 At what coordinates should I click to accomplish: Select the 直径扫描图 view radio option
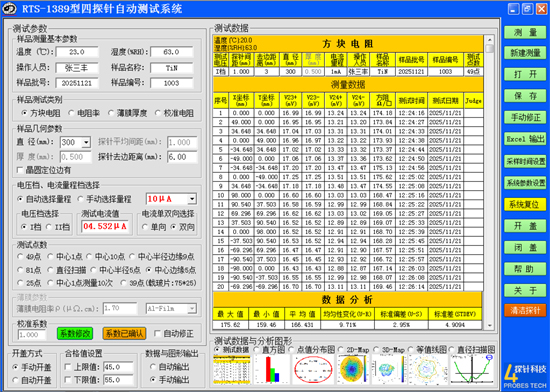pos(472,350)
